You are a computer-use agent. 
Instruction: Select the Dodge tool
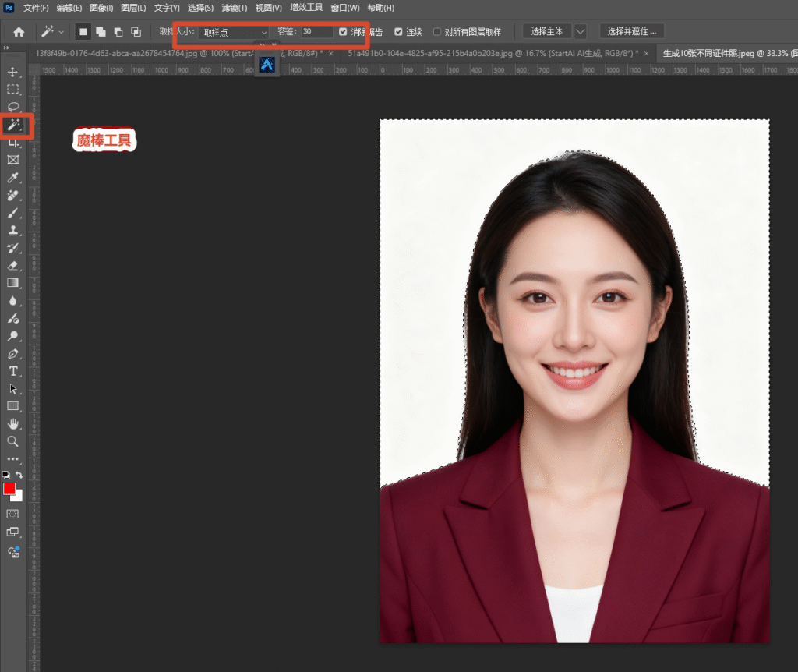click(x=12, y=336)
